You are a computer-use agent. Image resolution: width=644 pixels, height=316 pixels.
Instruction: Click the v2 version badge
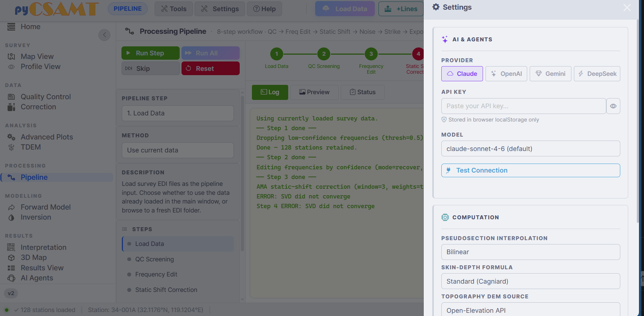coord(11,293)
